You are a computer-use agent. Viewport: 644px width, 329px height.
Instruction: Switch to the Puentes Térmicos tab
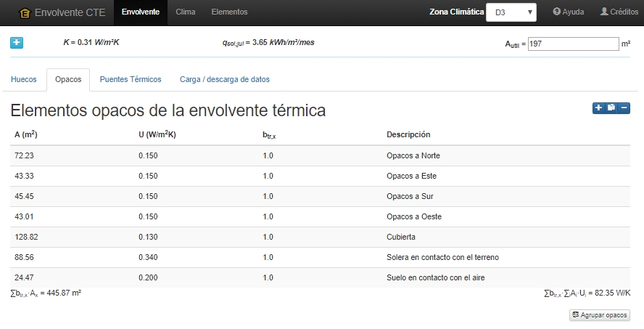coord(131,79)
